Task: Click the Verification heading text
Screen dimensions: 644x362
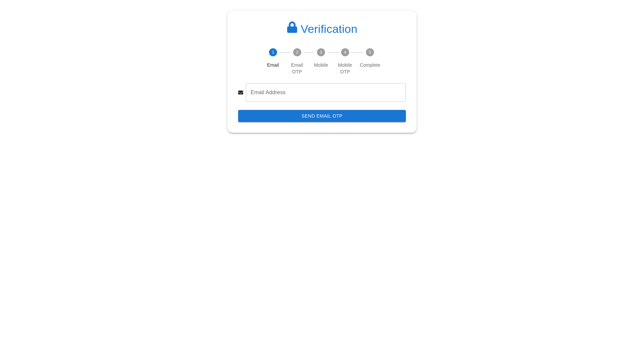Action: [x=329, y=29]
